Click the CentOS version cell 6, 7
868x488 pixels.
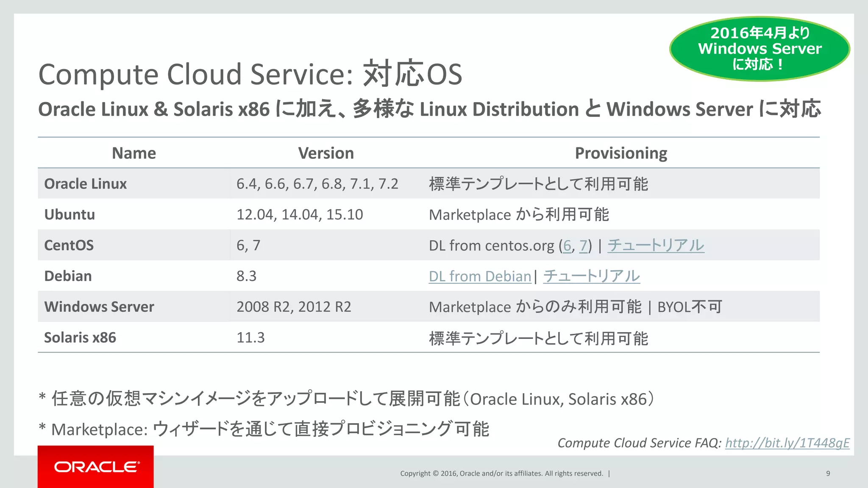point(248,245)
